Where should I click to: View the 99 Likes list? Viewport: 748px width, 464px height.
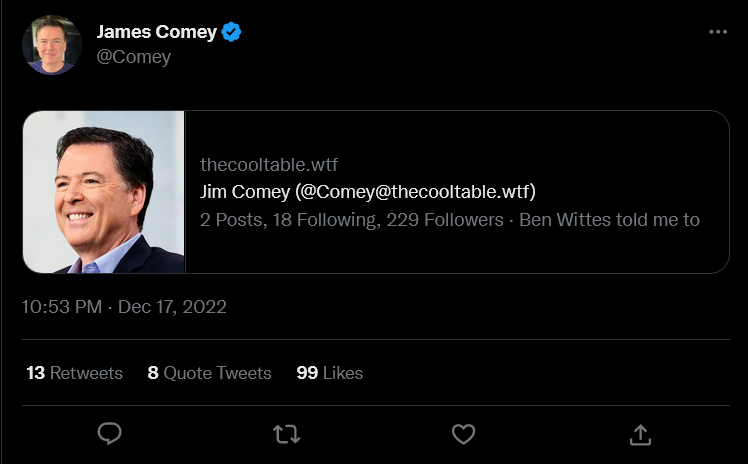pos(330,373)
